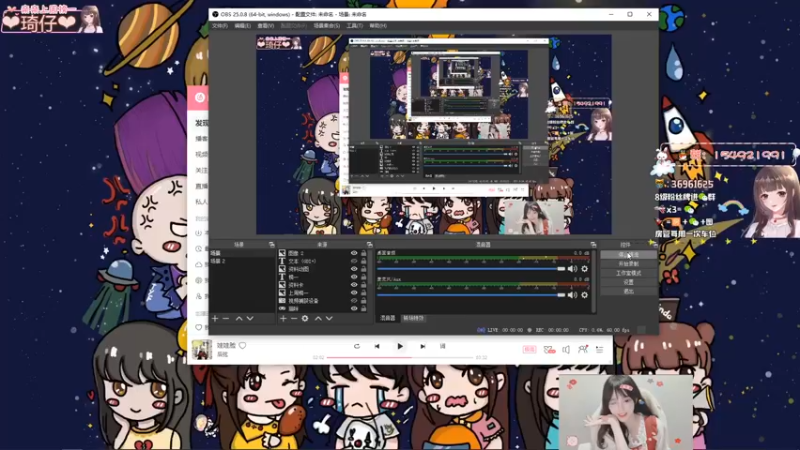
Task: Move the source up with the arrow
Action: tap(318, 318)
